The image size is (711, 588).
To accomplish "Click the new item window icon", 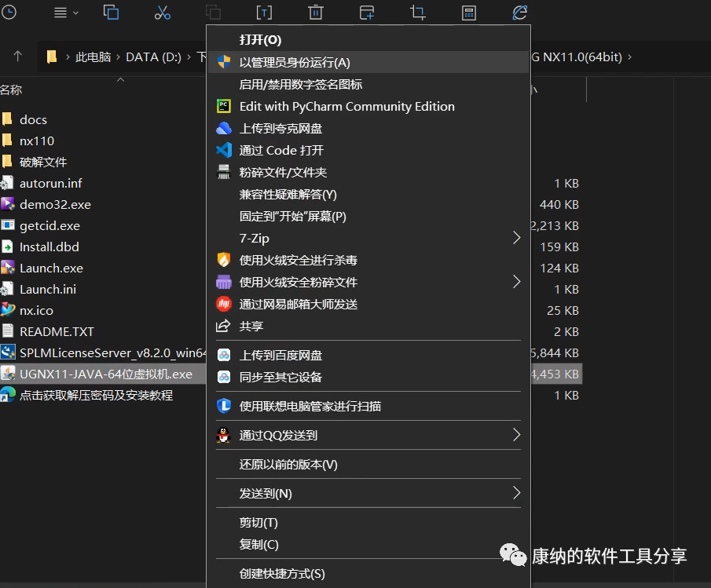I will [367, 13].
